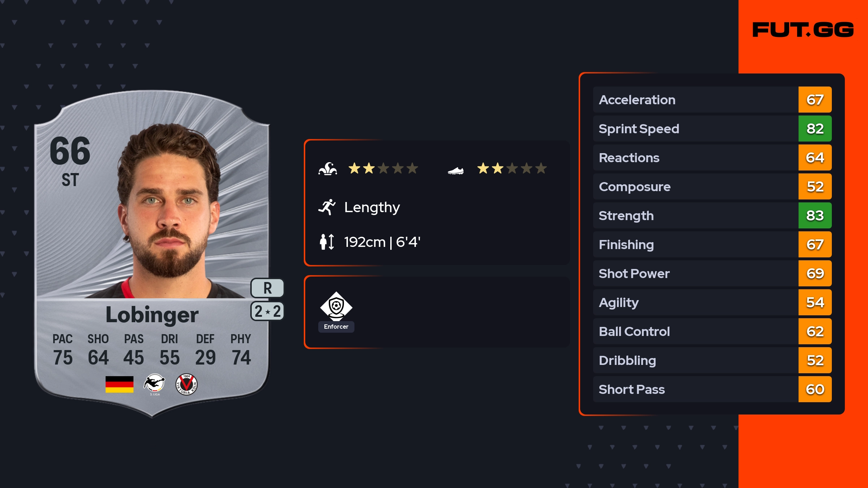This screenshot has height=488, width=868.
Task: Click the green Strength 83 value box
Action: click(x=815, y=216)
